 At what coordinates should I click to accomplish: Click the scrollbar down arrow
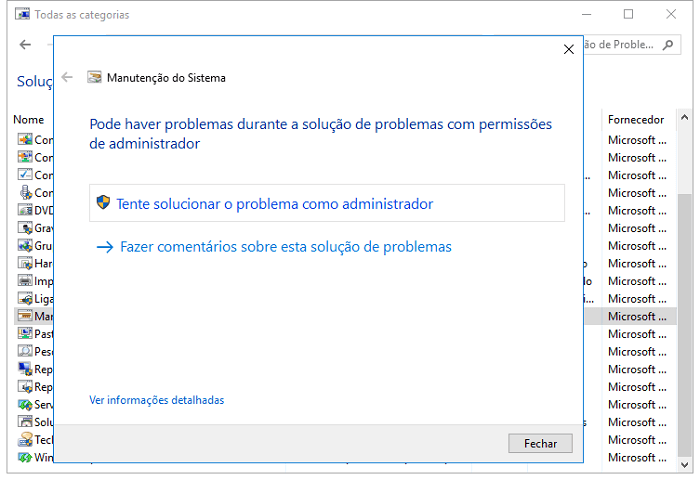(684, 464)
